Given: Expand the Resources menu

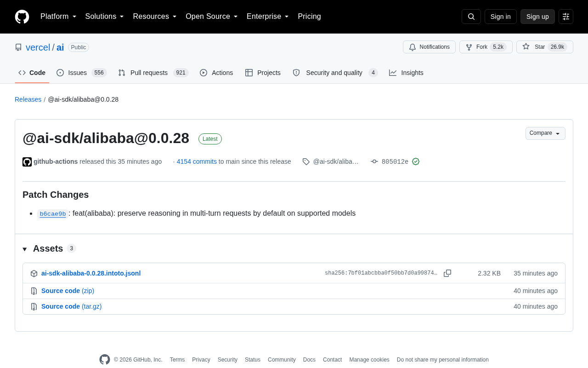Looking at the screenshot, I should pyautogui.click(x=155, y=17).
